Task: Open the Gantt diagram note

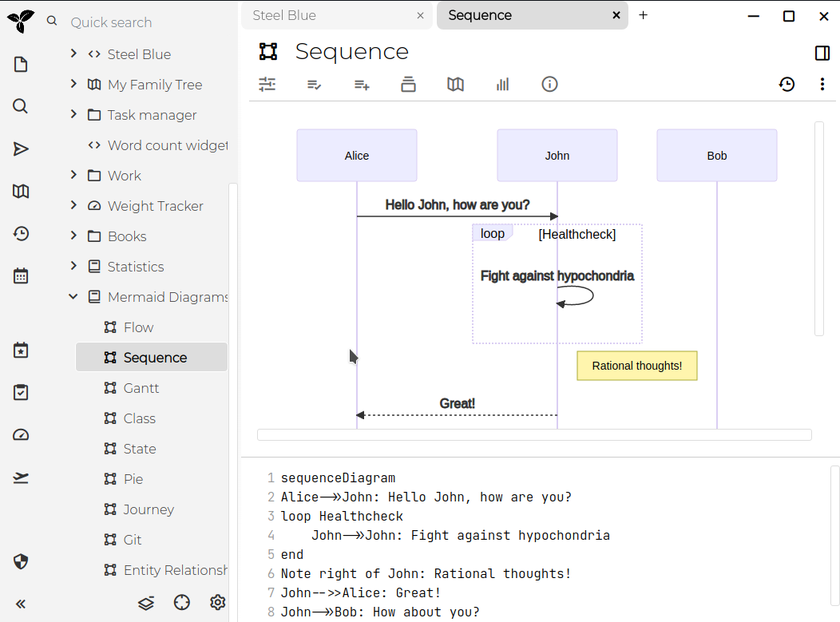Action: coord(141,388)
